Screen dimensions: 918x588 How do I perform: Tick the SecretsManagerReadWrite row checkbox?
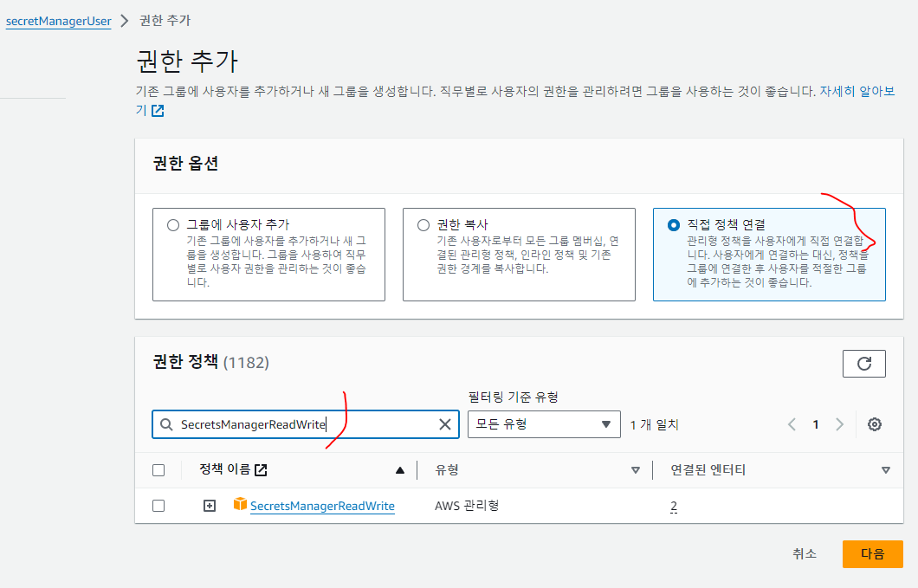(158, 506)
